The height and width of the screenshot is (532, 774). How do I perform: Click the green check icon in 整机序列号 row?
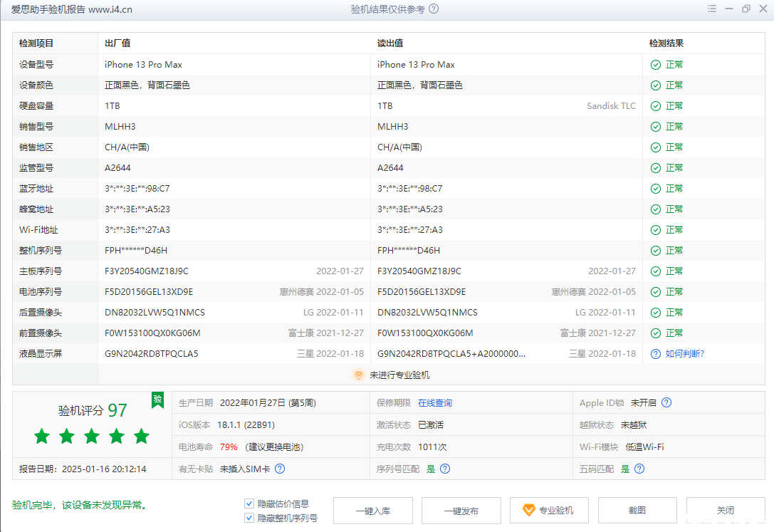tap(656, 251)
